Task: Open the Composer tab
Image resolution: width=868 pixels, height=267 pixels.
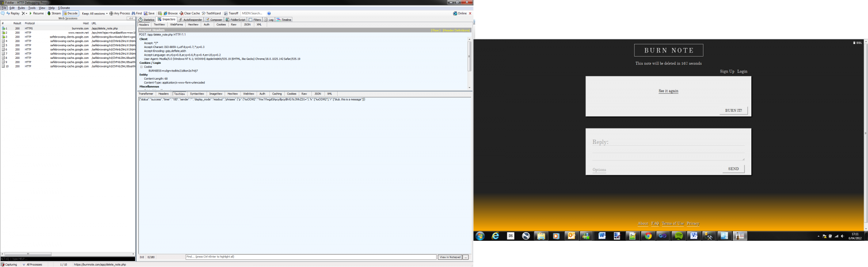Action: 214,20
